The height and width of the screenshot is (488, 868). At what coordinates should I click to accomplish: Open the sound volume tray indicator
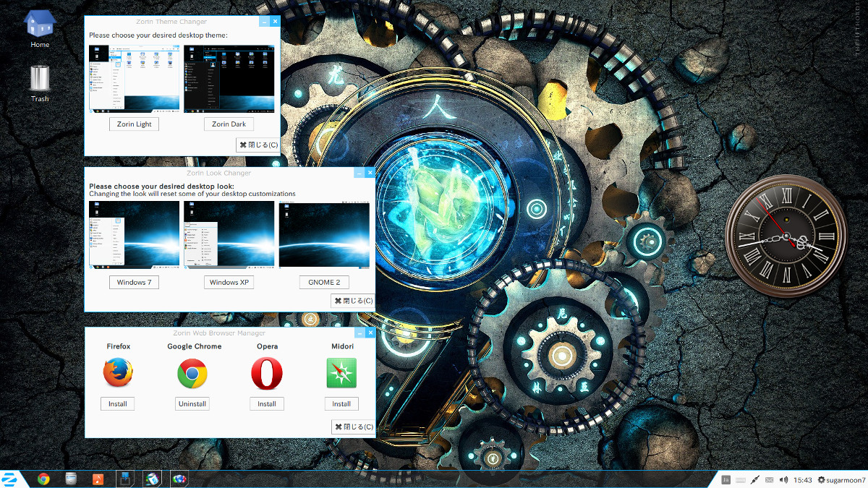coord(783,479)
